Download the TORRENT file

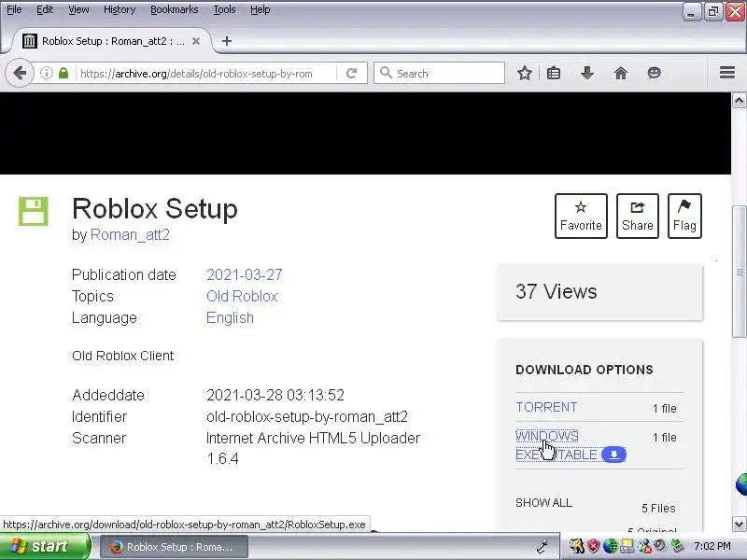(546, 407)
